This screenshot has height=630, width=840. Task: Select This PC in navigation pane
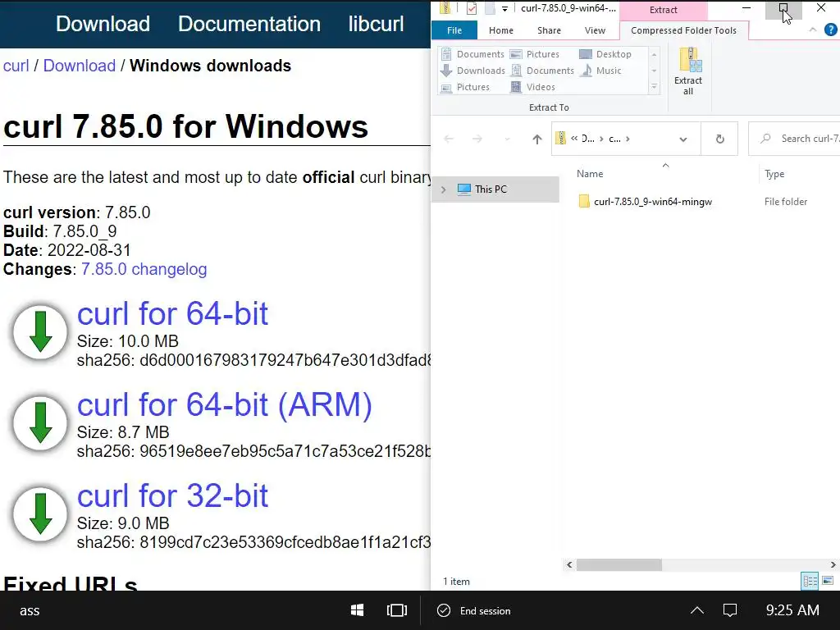click(491, 189)
